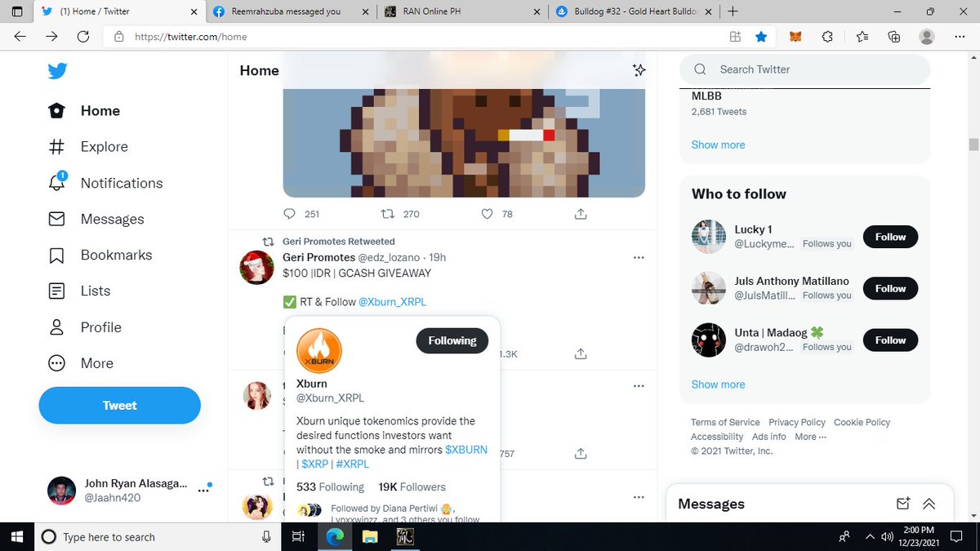980x551 pixels.
Task: Click the top tweets sparkle icon
Action: (639, 70)
